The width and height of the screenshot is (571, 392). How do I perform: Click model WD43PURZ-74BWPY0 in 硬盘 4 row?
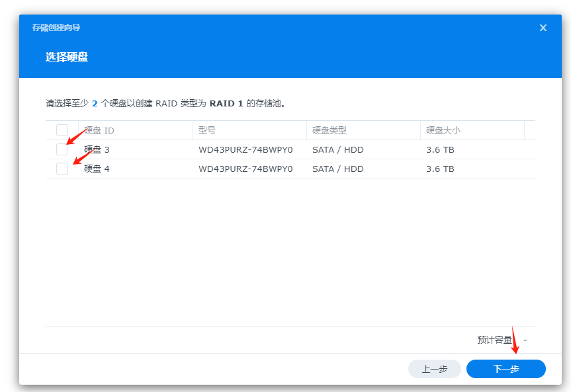tap(245, 169)
